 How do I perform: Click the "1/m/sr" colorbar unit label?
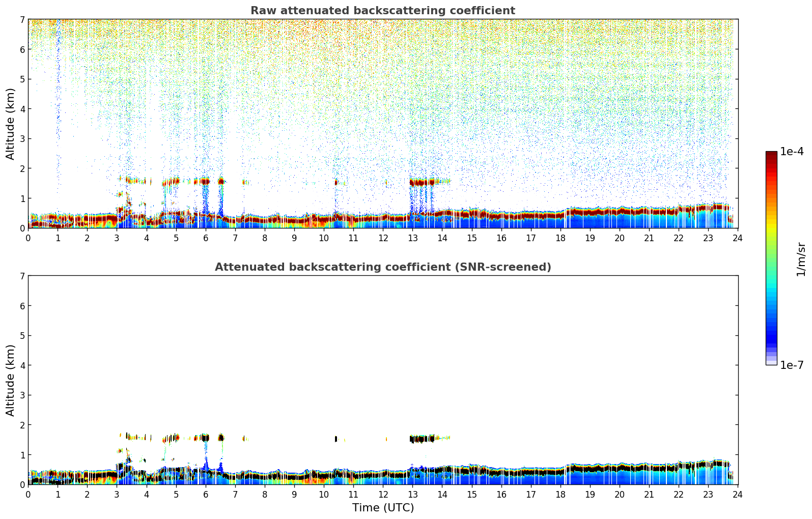coord(801,258)
